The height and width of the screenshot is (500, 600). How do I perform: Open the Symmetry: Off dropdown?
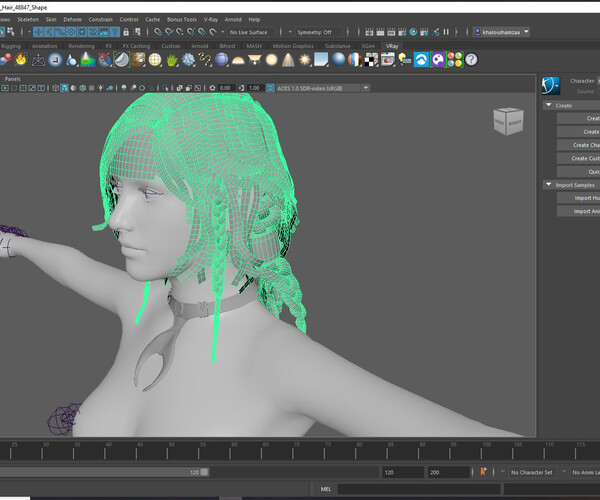(x=318, y=32)
